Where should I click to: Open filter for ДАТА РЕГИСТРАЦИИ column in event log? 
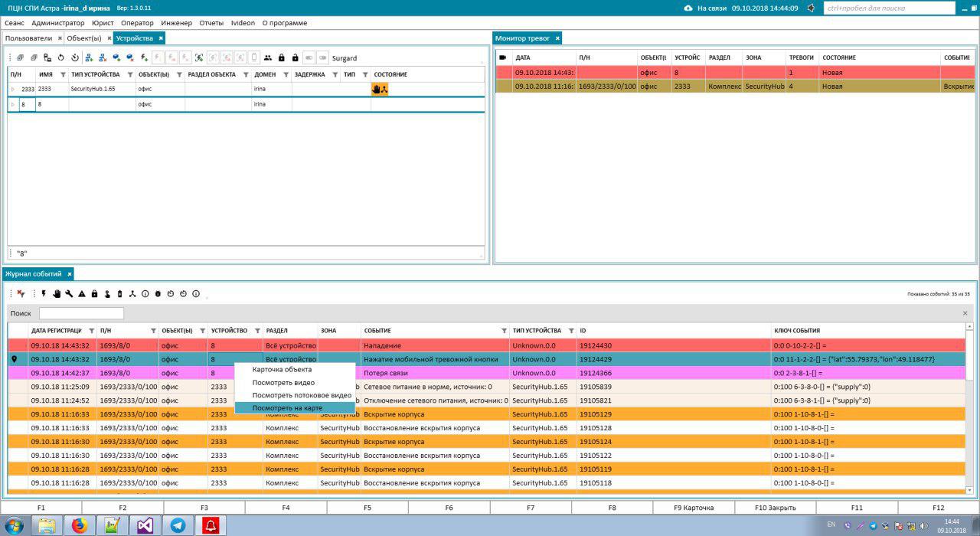pyautogui.click(x=90, y=331)
